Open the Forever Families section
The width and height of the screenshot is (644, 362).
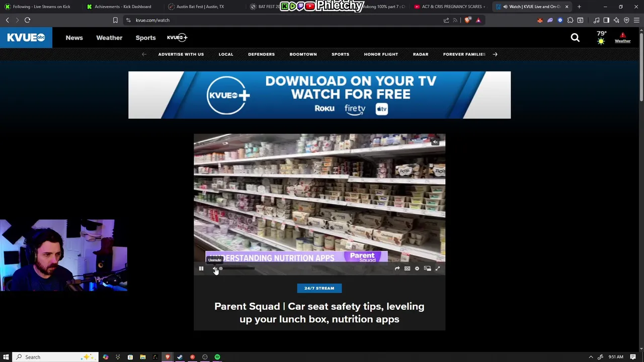[464, 54]
